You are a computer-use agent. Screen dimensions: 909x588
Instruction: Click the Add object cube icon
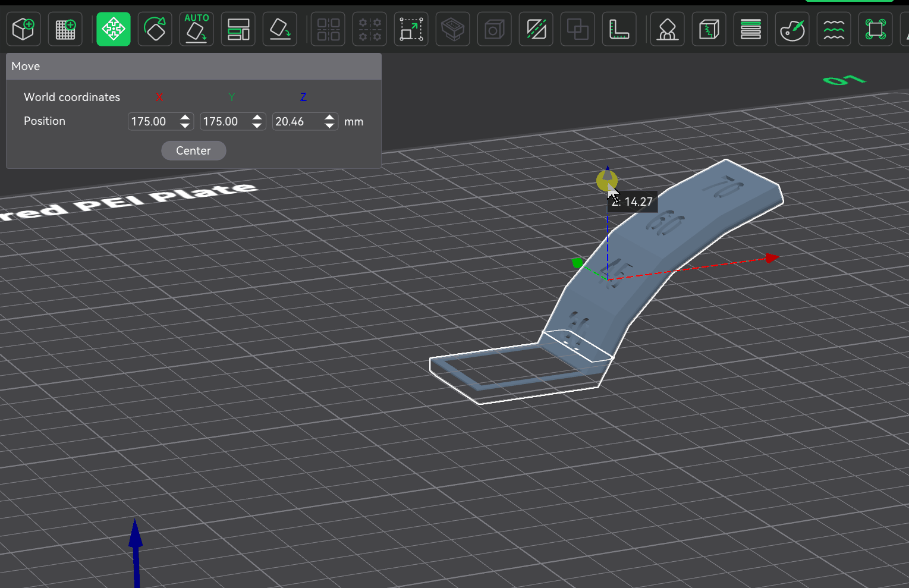pyautogui.click(x=24, y=29)
